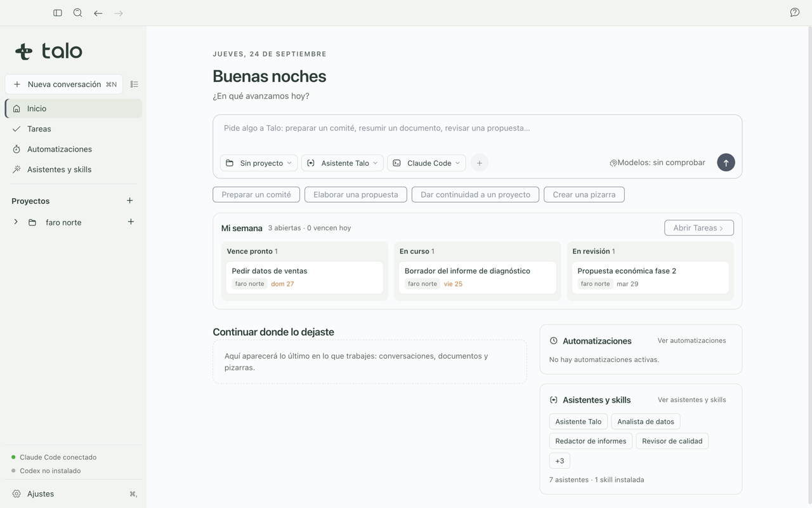Click the Ver automatizaciones link
812x508 pixels.
point(691,341)
